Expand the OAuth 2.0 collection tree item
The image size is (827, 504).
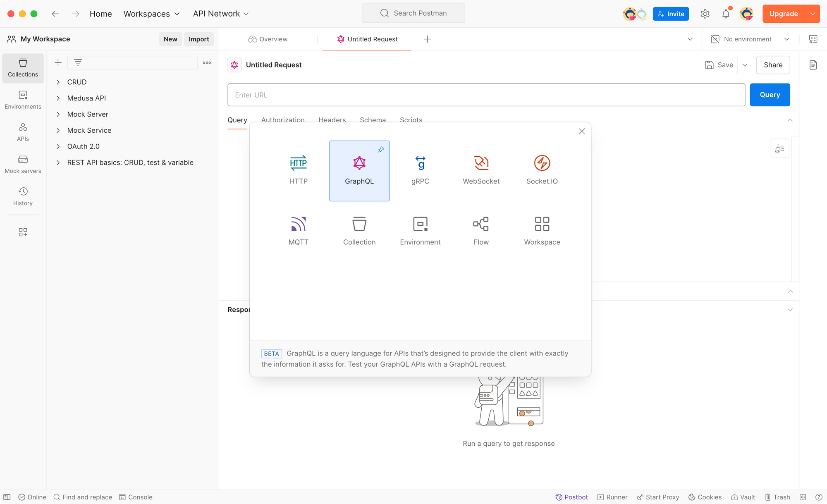[58, 146]
